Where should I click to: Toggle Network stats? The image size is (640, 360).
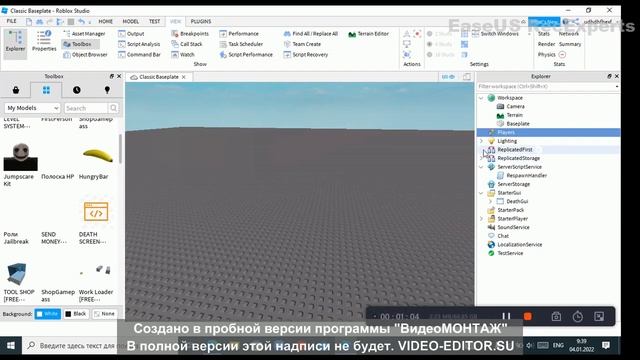click(569, 34)
